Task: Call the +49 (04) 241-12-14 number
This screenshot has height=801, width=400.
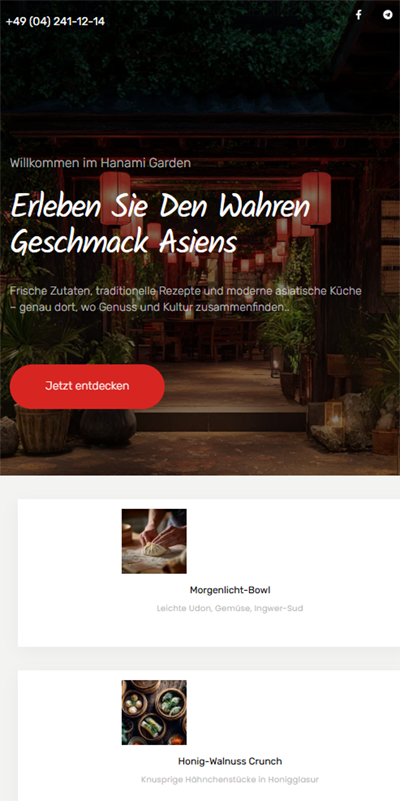Action: [55, 21]
